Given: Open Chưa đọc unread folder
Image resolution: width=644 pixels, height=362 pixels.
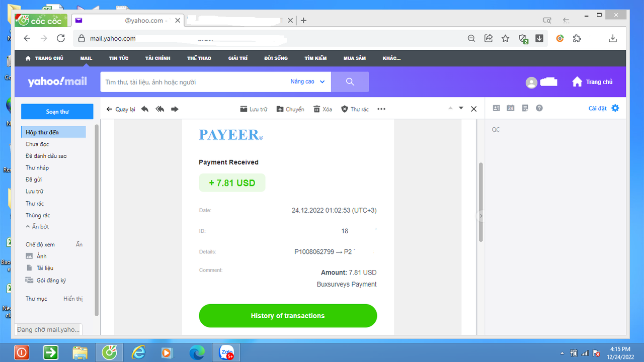Looking at the screenshot, I should click(37, 144).
